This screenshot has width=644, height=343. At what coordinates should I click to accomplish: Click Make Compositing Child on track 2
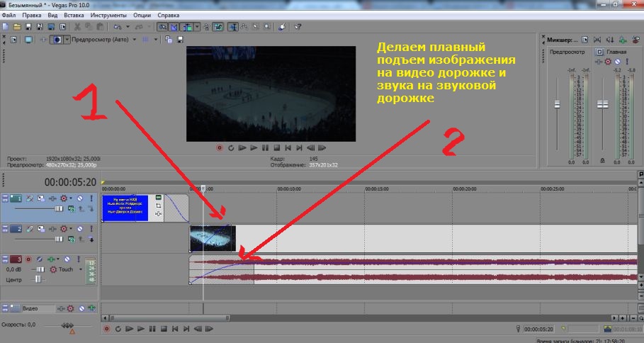point(91,239)
